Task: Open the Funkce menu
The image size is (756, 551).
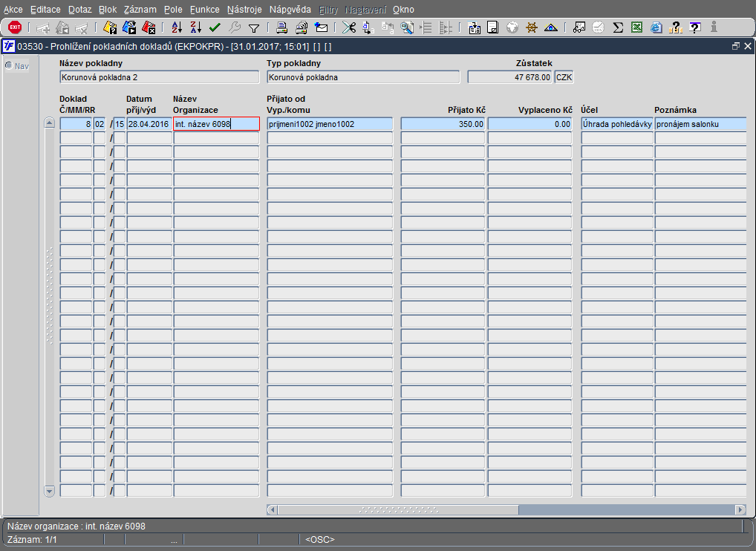Action: click(204, 10)
